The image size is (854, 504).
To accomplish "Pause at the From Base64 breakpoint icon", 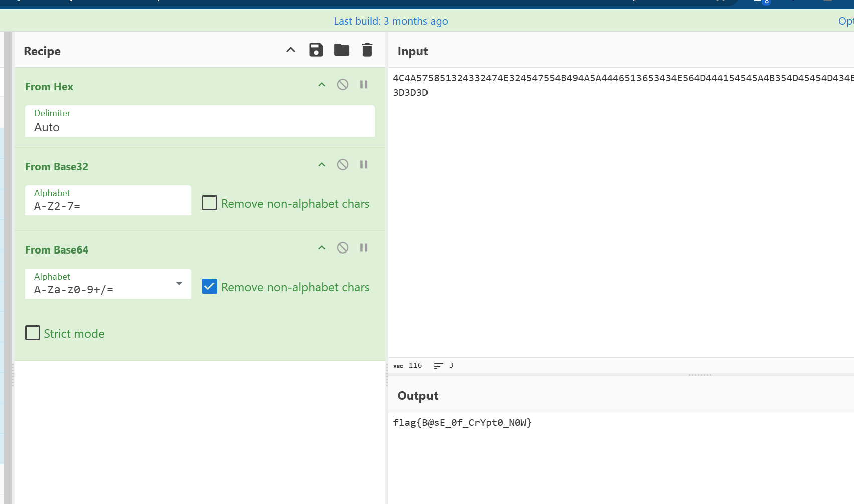I will (364, 248).
